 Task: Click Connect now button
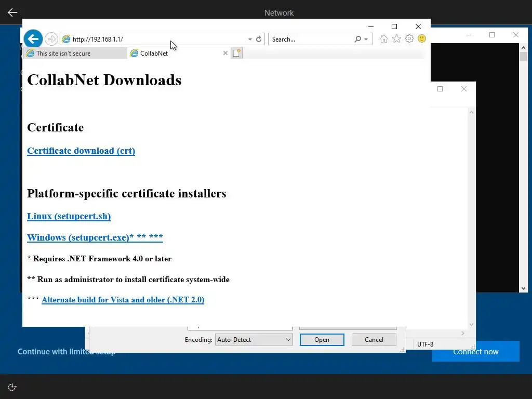click(x=476, y=352)
